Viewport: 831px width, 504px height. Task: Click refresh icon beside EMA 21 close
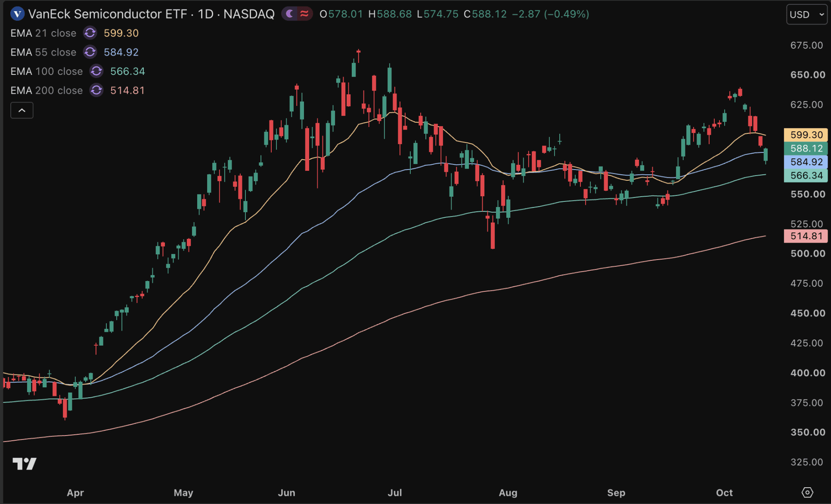tap(90, 33)
